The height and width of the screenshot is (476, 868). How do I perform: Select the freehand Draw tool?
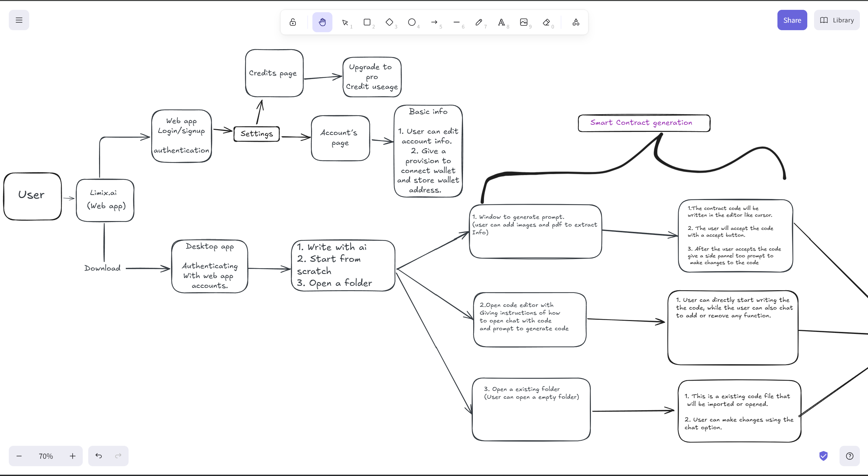point(479,22)
